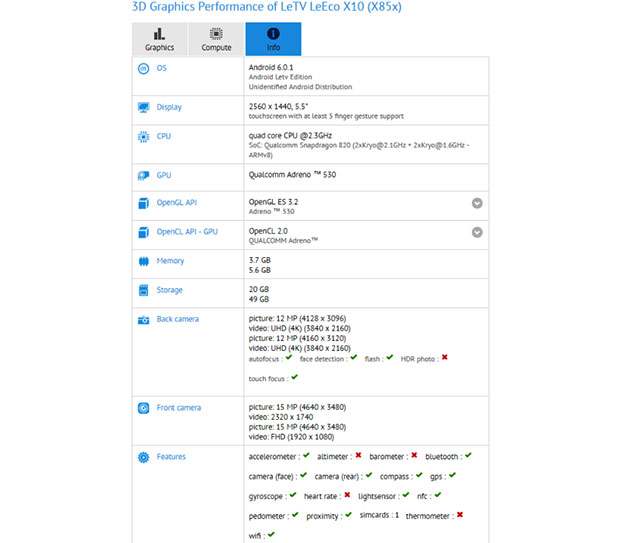620x543 pixels.
Task: Click the OpenCL API - GPU label
Action: pyautogui.click(x=190, y=232)
